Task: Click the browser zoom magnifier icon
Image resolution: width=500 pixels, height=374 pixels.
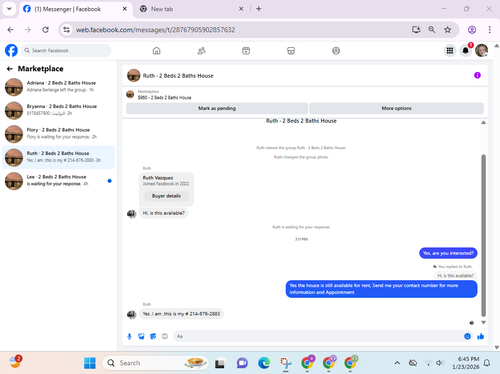Action: [432, 30]
